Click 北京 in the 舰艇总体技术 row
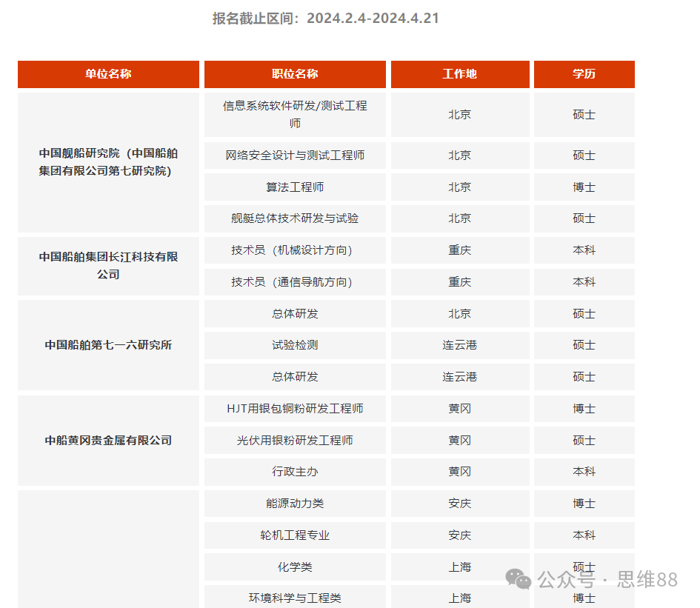 click(x=460, y=218)
